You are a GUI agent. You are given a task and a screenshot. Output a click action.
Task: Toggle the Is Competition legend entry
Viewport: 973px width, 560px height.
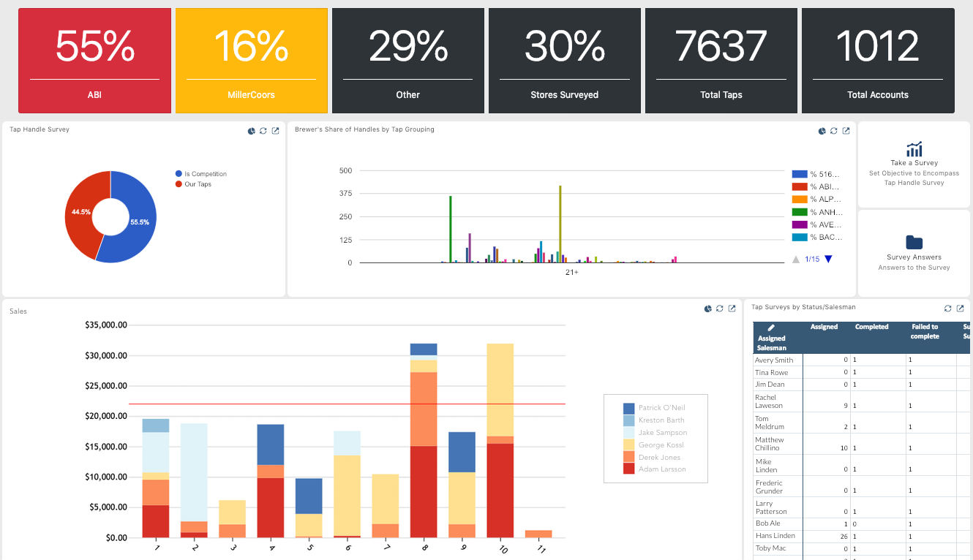(x=201, y=173)
